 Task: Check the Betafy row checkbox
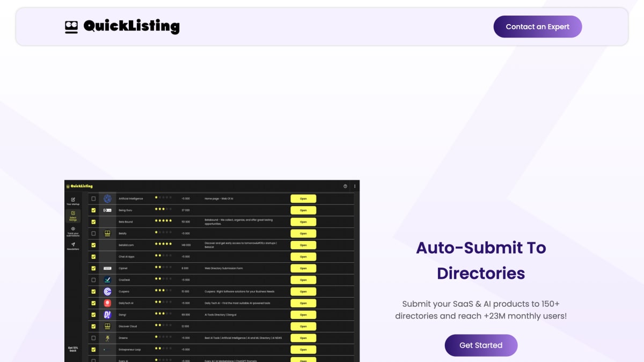tap(93, 233)
